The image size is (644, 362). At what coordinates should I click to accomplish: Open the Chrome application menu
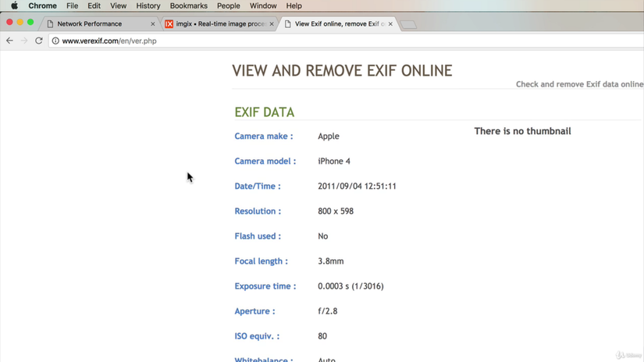click(42, 5)
